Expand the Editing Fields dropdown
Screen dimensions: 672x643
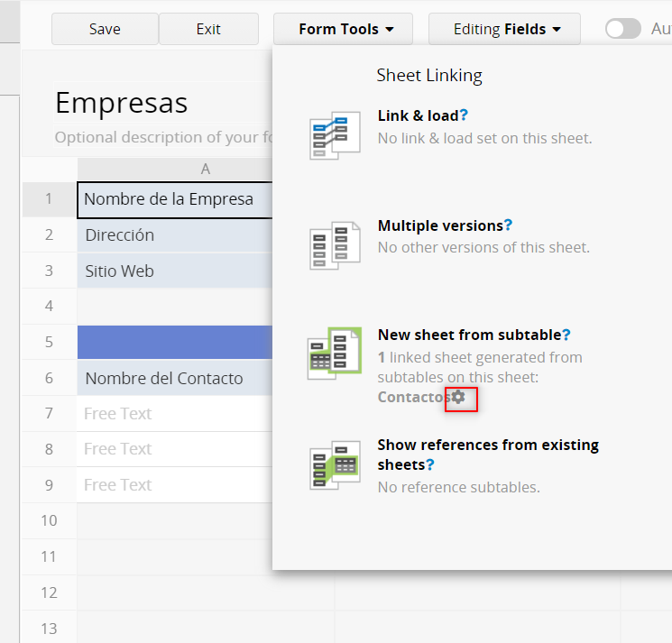pyautogui.click(x=504, y=29)
